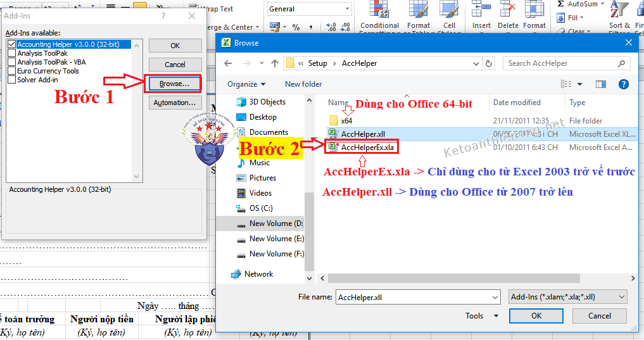The height and width of the screenshot is (340, 644).
Task: Change the view layout icon
Action: [566, 84]
